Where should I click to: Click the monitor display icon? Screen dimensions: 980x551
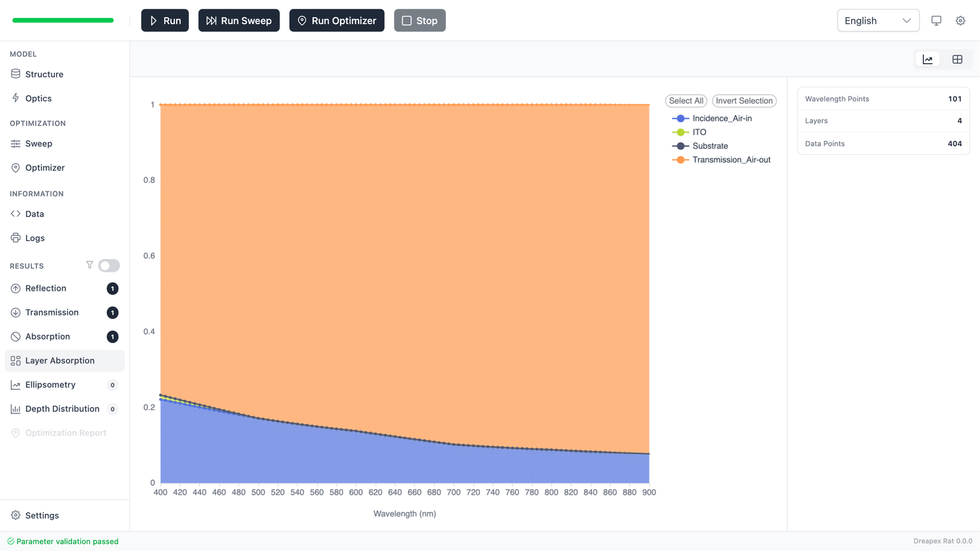pyautogui.click(x=936, y=20)
